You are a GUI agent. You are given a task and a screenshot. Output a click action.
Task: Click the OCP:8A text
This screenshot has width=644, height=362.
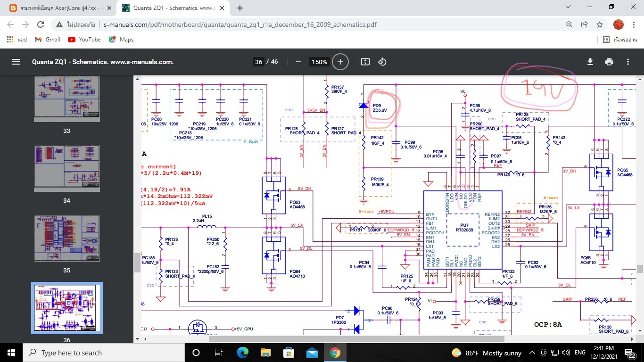(x=548, y=325)
